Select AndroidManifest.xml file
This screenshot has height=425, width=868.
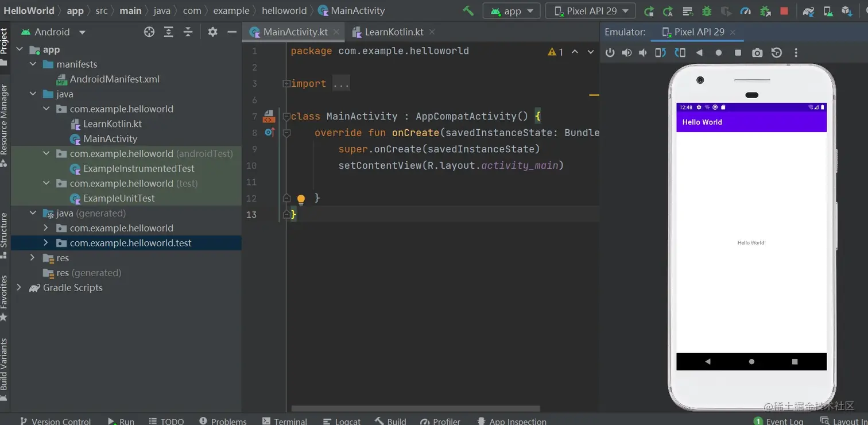[108, 79]
